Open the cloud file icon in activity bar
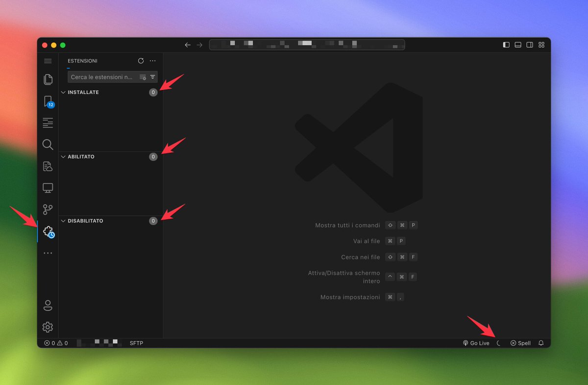Viewport: 588px width, 385px height. 48,166
